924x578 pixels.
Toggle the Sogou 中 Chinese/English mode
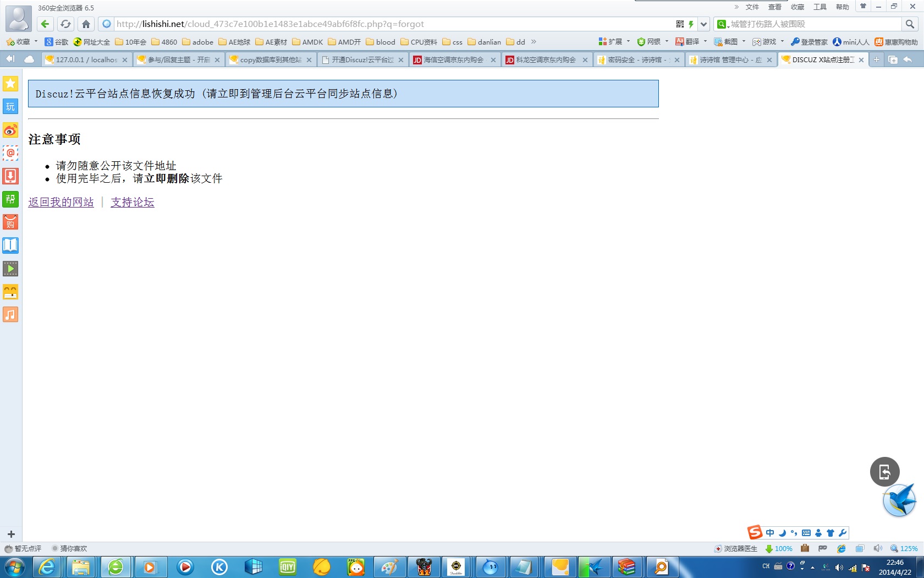point(770,533)
